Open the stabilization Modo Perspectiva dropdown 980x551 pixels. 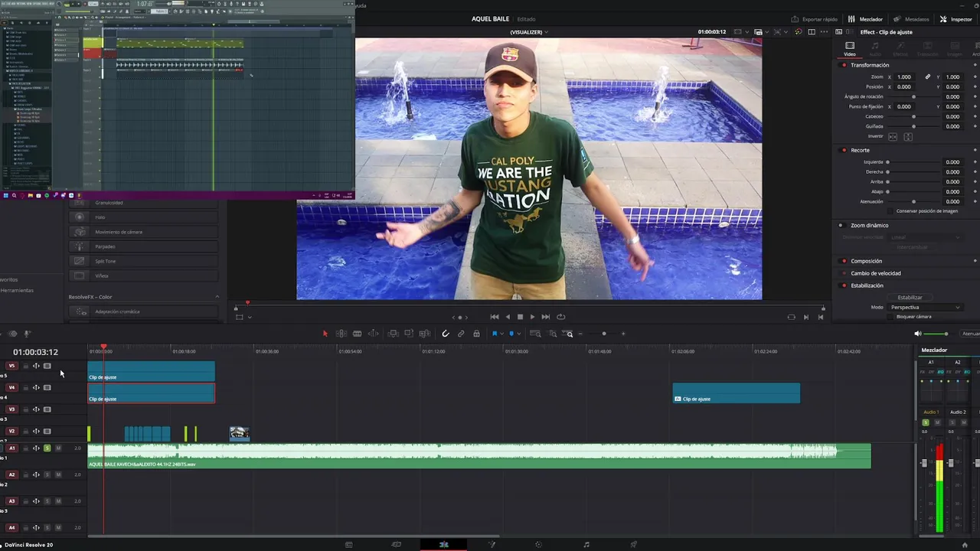[x=926, y=308]
